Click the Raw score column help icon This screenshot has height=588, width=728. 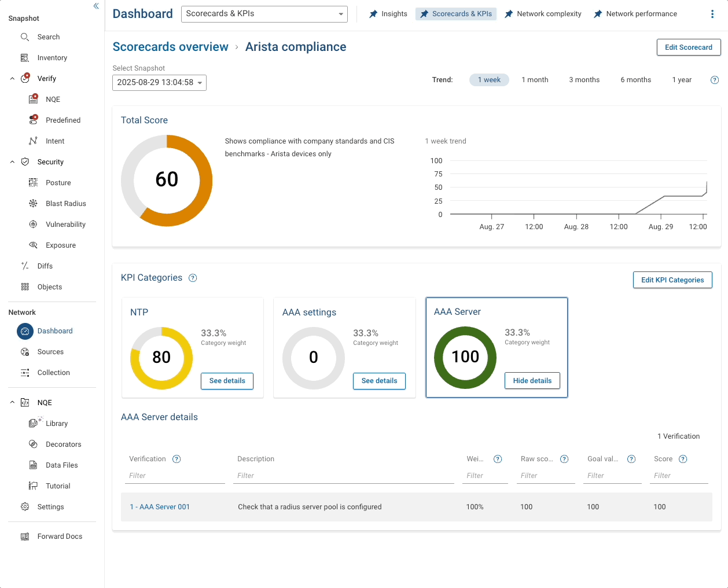[564, 459]
